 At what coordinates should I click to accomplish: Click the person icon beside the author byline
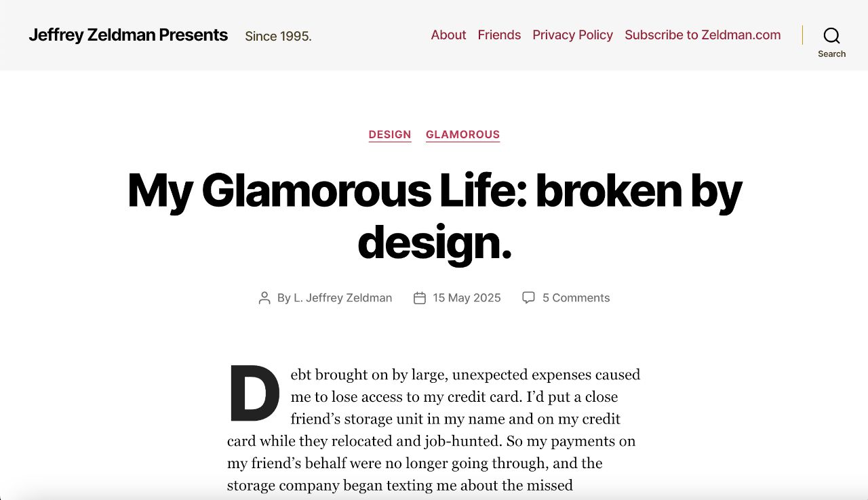coord(264,298)
